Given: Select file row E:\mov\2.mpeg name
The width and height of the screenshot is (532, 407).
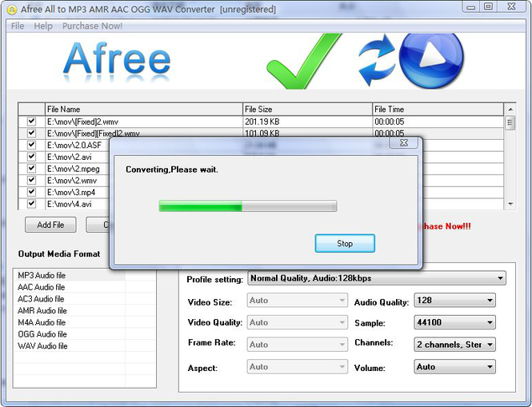Looking at the screenshot, I should (x=74, y=169).
